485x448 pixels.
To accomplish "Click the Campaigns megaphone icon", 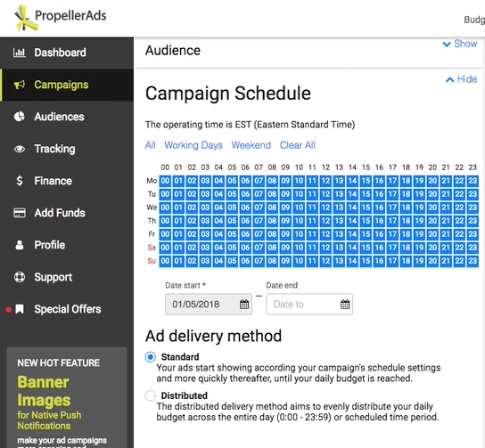I will click(x=20, y=85).
